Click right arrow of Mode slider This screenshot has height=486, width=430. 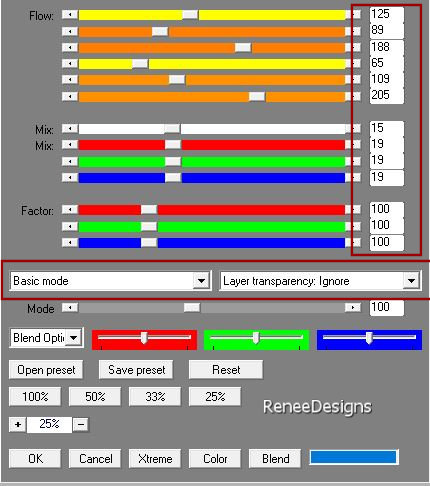click(x=353, y=307)
